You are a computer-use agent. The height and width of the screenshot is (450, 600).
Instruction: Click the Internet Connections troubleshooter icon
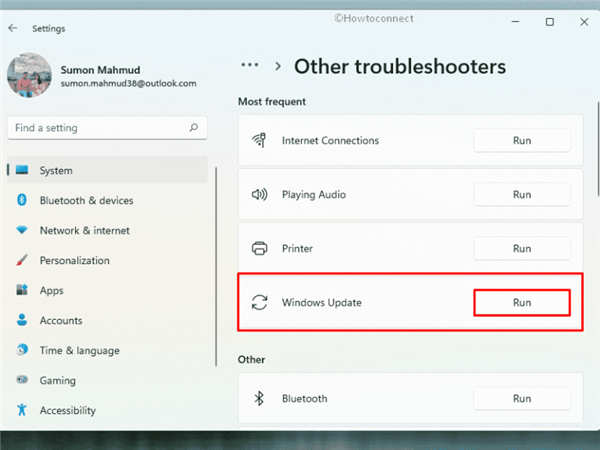[259, 140]
